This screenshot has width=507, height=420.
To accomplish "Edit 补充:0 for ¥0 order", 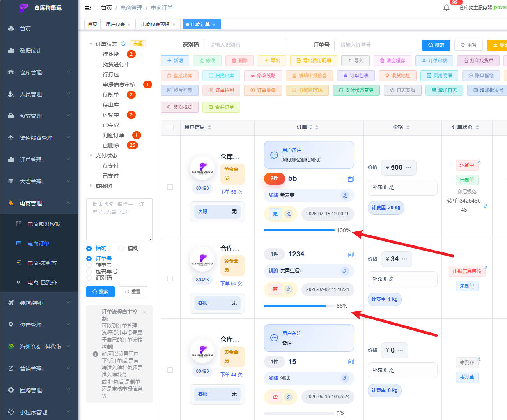I will click(x=391, y=370).
